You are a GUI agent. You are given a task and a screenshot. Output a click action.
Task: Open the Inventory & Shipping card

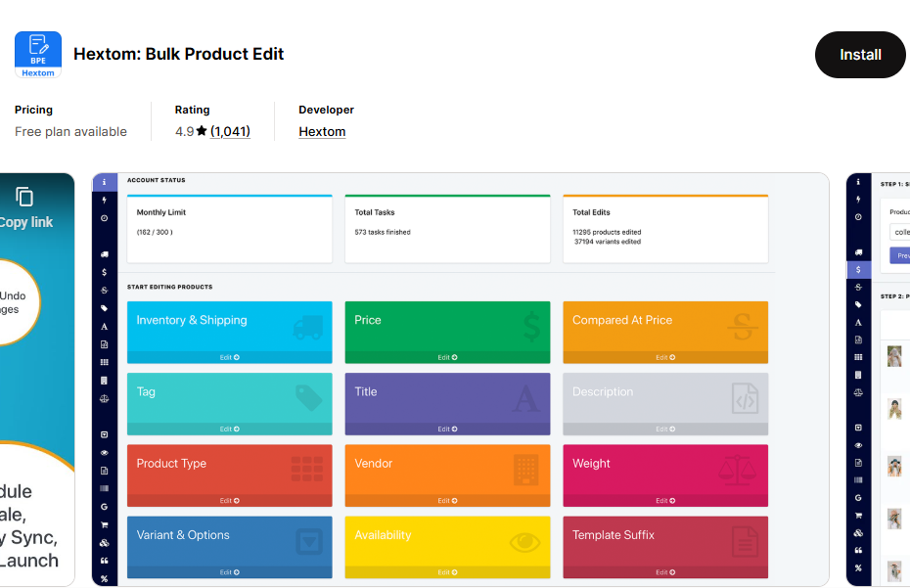230,332
